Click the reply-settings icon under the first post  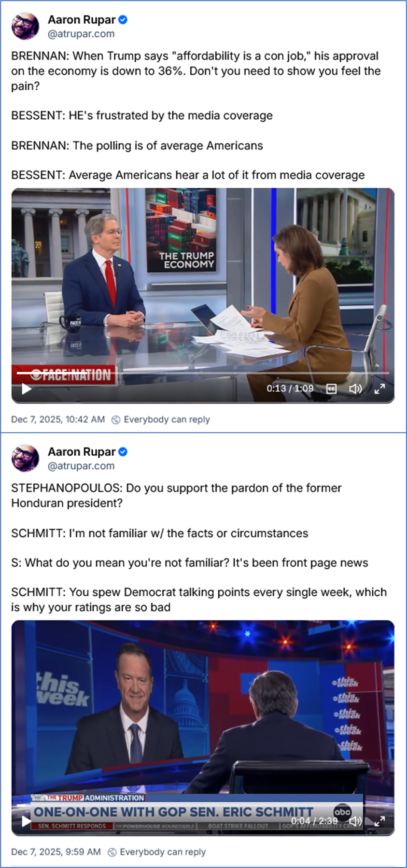click(116, 420)
